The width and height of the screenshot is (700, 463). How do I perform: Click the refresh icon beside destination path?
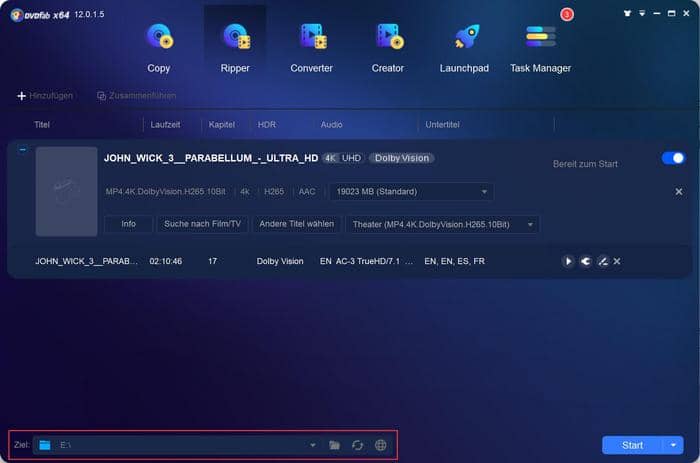357,444
